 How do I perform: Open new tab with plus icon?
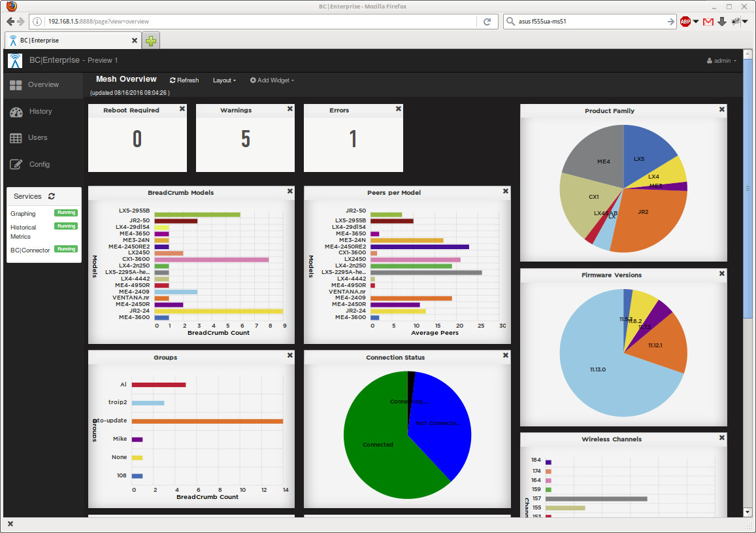[x=151, y=41]
